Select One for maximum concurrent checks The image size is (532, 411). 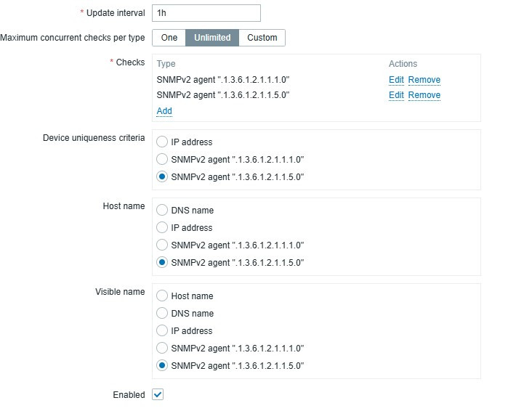click(x=169, y=38)
